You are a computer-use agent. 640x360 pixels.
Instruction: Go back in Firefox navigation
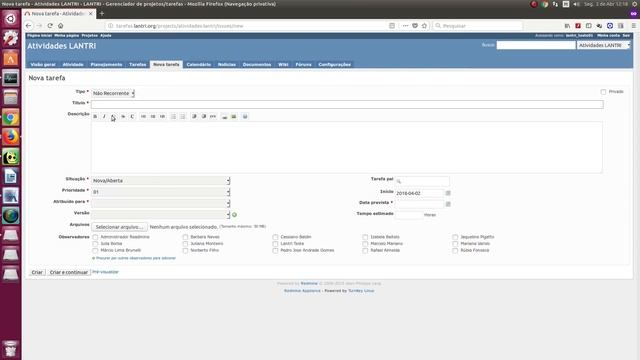(x=28, y=26)
